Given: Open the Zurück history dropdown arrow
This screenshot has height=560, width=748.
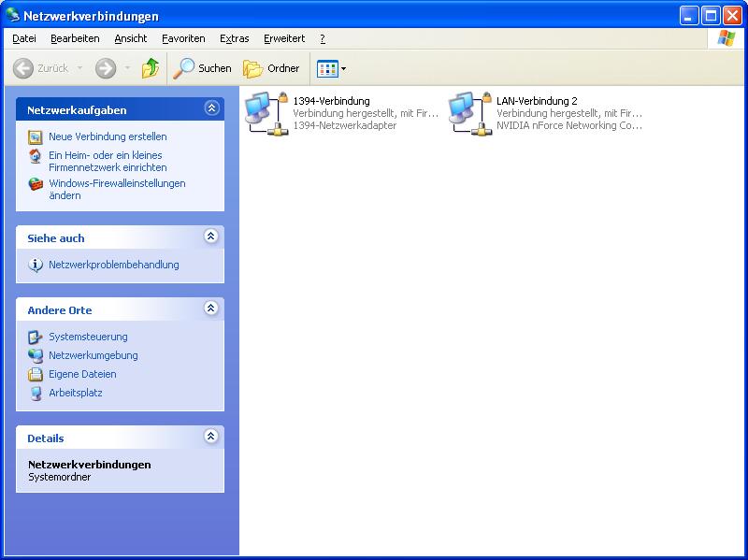Looking at the screenshot, I should pos(79,68).
